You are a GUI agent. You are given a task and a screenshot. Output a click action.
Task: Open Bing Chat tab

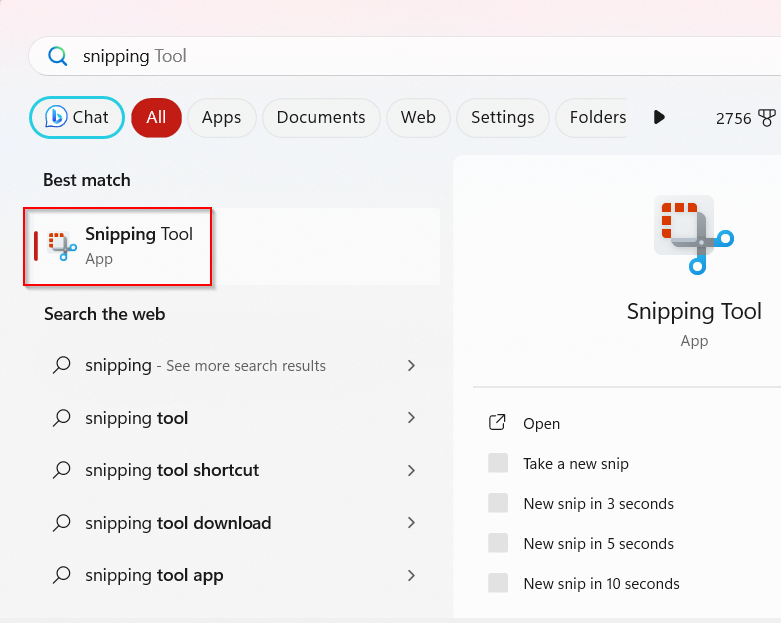[x=77, y=118]
